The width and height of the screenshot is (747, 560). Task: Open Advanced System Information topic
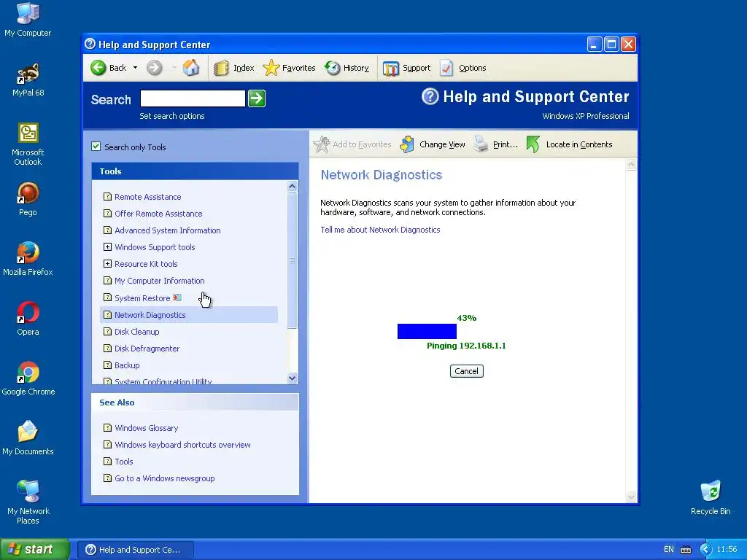(x=167, y=230)
